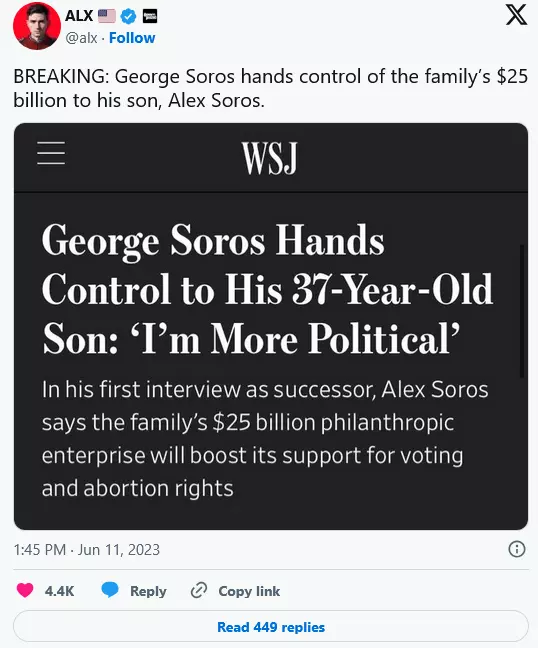The width and height of the screenshot is (538, 648).
Task: Follow the @alx account
Action: coord(132,38)
